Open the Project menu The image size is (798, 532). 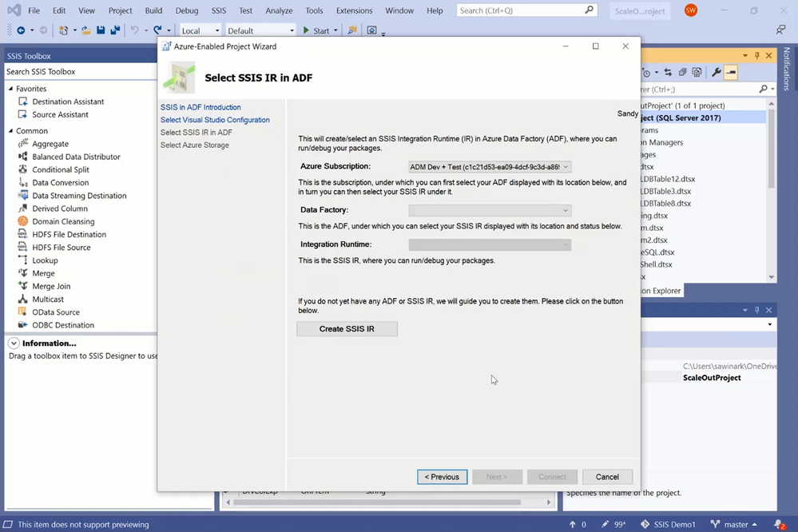pyautogui.click(x=120, y=10)
